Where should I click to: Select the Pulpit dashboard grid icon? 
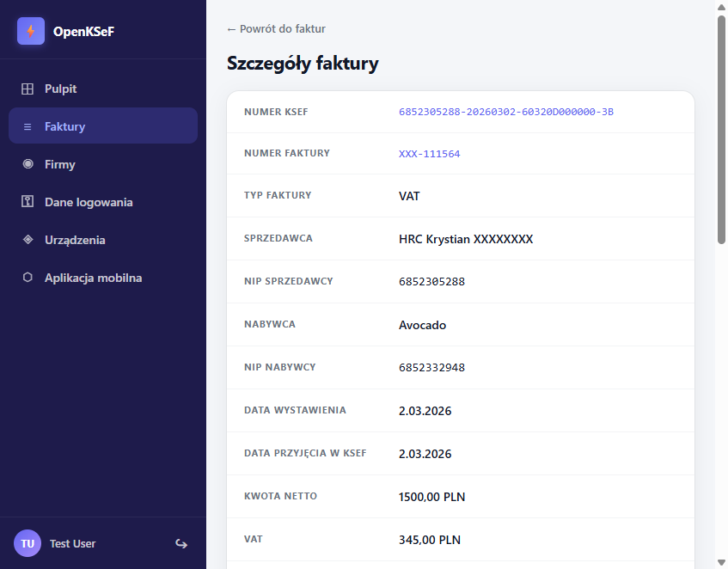click(x=27, y=89)
